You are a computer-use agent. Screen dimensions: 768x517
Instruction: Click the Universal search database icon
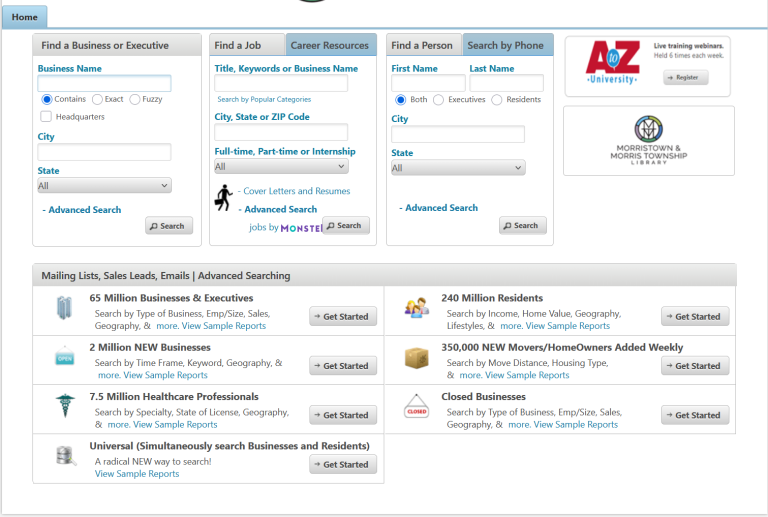(65, 456)
